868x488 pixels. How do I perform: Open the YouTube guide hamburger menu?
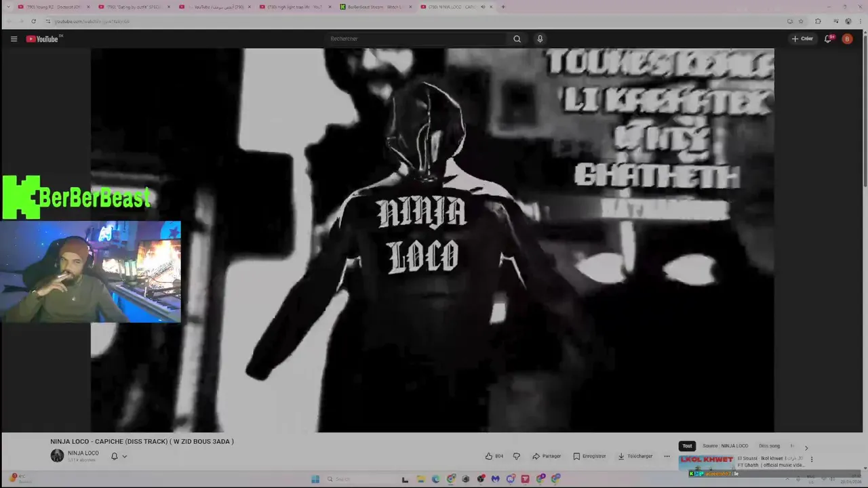coord(14,39)
